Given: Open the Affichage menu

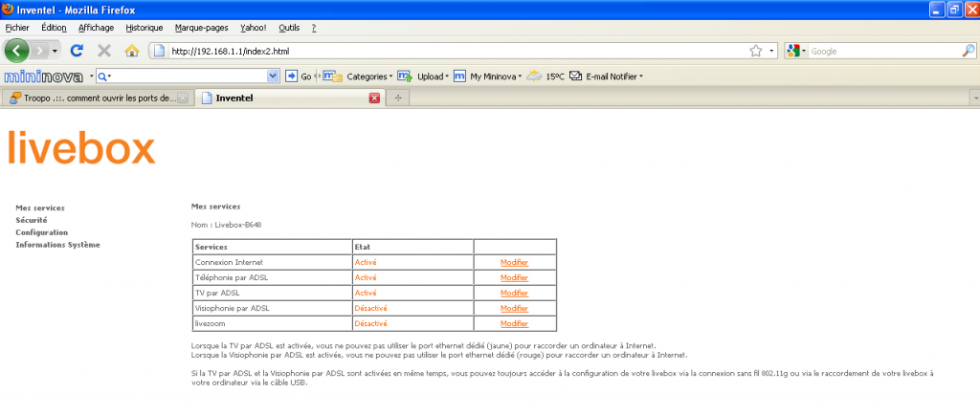Looking at the screenshot, I should (x=97, y=28).
